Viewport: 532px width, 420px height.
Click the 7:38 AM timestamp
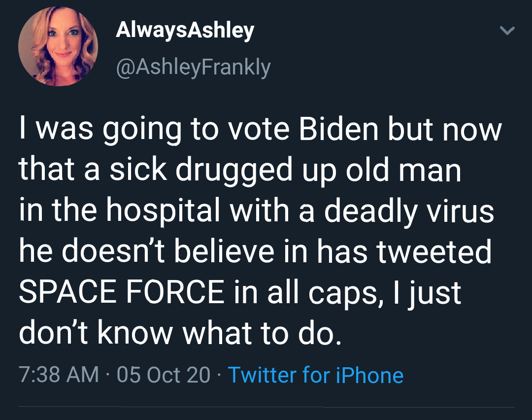coord(59,375)
